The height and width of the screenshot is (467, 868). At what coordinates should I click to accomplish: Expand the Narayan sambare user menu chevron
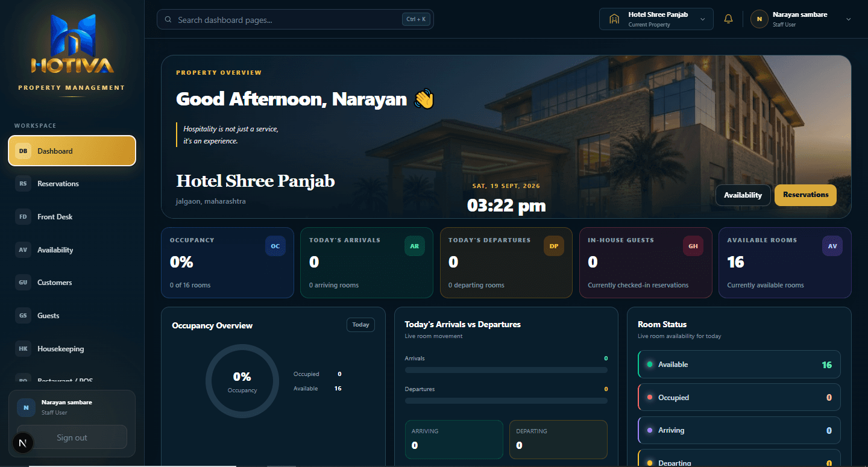849,19
